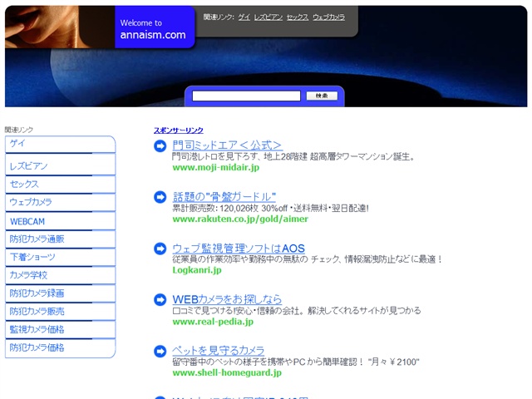The image size is (532, 399).
Task: Click the www.shell-homeguard.jp URL
Action: [227, 373]
